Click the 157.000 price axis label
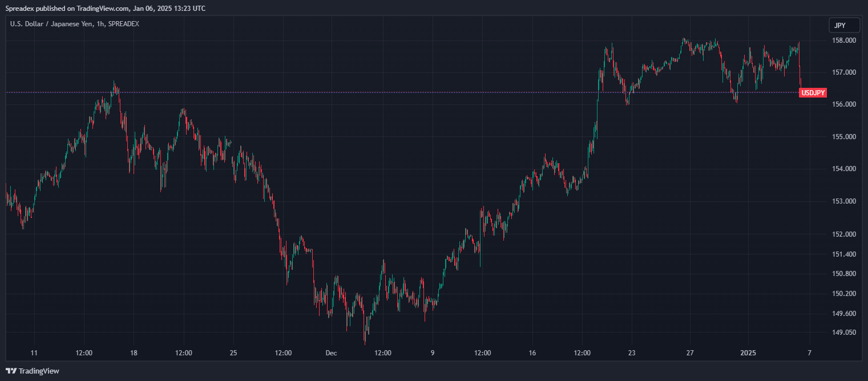Image resolution: width=868 pixels, height=381 pixels. (844, 72)
